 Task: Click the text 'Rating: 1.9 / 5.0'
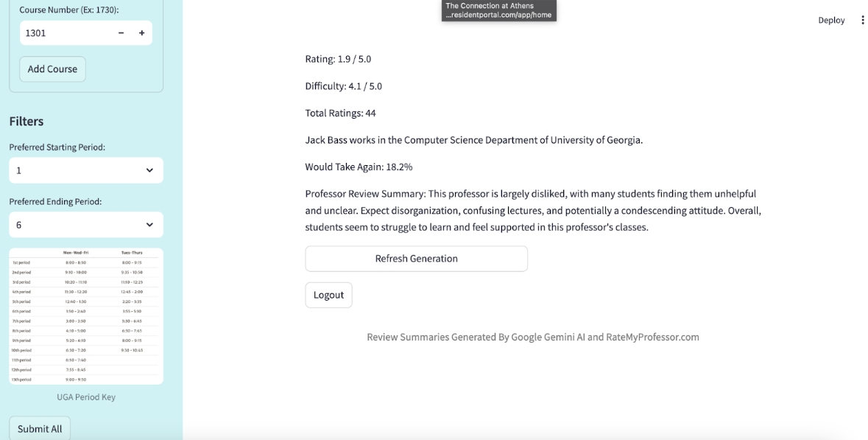(x=338, y=59)
